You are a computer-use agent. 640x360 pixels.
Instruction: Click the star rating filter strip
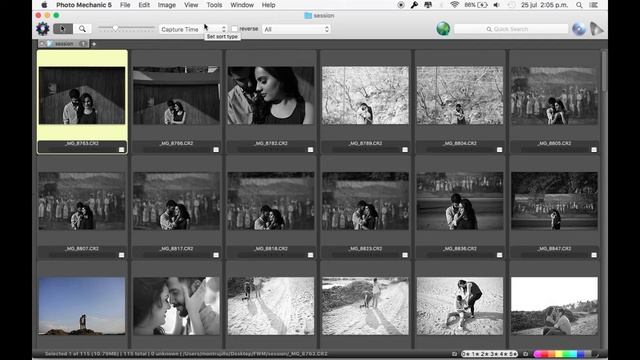[x=489, y=354]
